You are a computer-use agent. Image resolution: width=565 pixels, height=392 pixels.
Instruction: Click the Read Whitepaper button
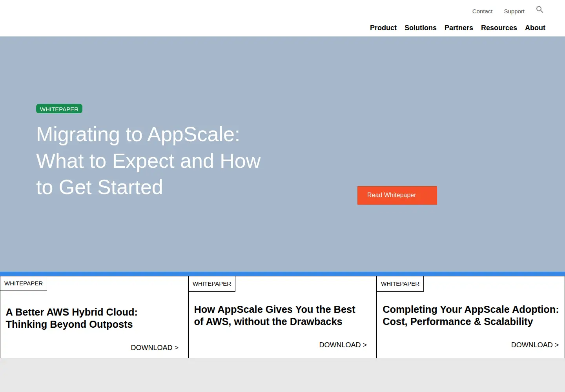397,195
